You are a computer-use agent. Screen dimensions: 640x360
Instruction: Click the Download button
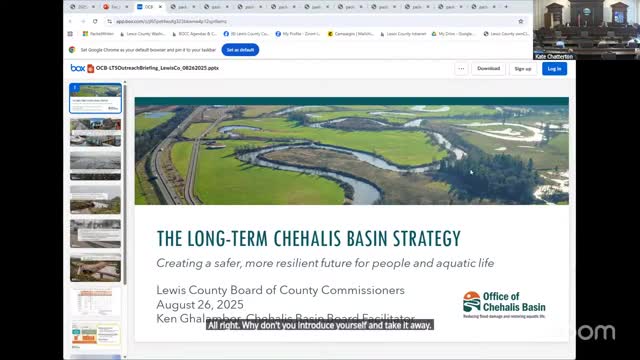point(489,69)
